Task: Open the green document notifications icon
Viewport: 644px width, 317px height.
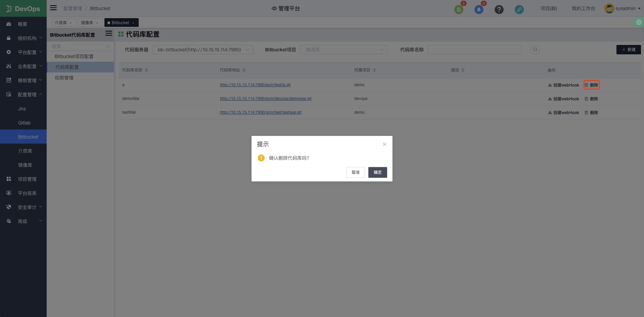Action: pos(459,9)
